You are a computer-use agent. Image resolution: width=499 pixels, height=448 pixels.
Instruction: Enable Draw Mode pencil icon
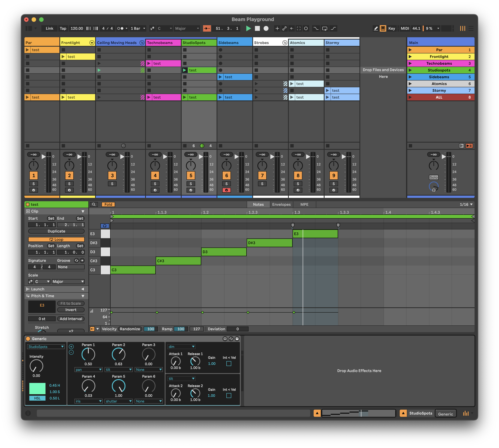coord(376,29)
